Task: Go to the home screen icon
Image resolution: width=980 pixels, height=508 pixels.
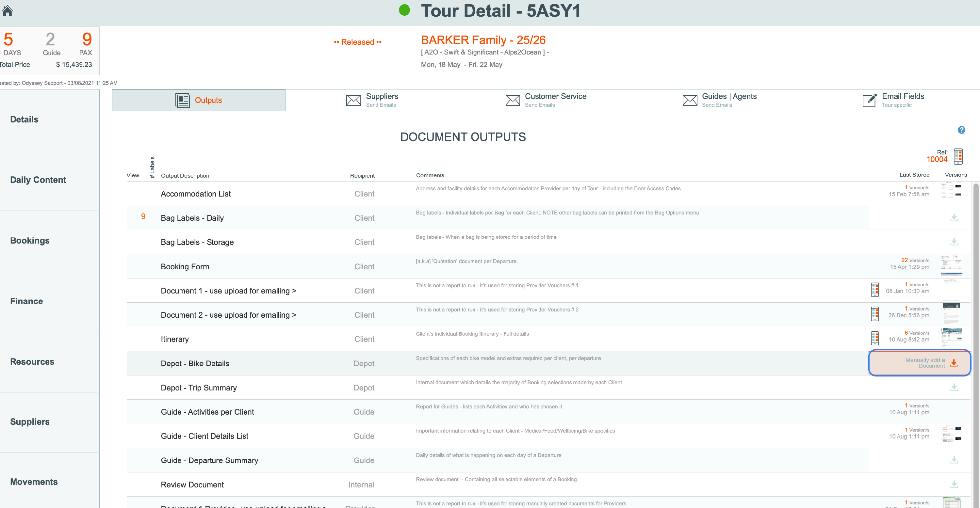Action: (x=7, y=11)
